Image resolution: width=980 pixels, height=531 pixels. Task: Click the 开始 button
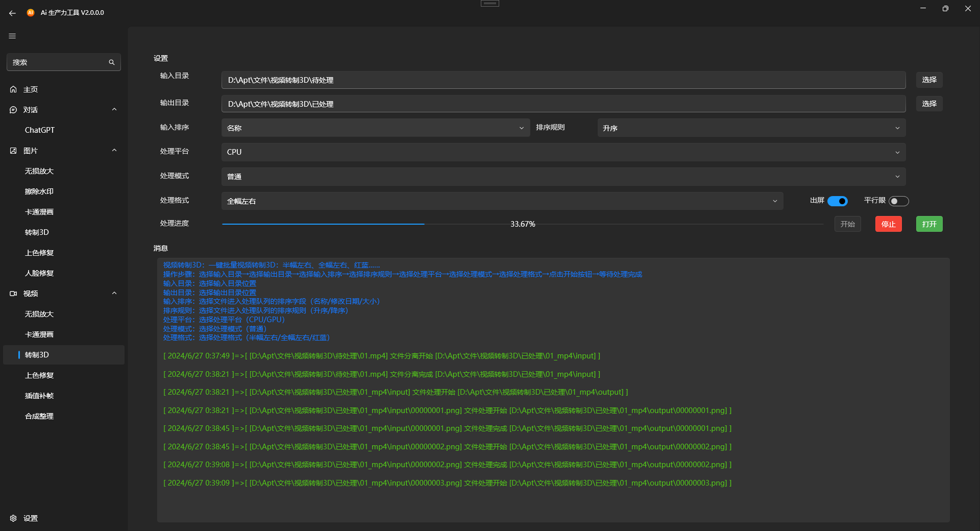pos(847,224)
